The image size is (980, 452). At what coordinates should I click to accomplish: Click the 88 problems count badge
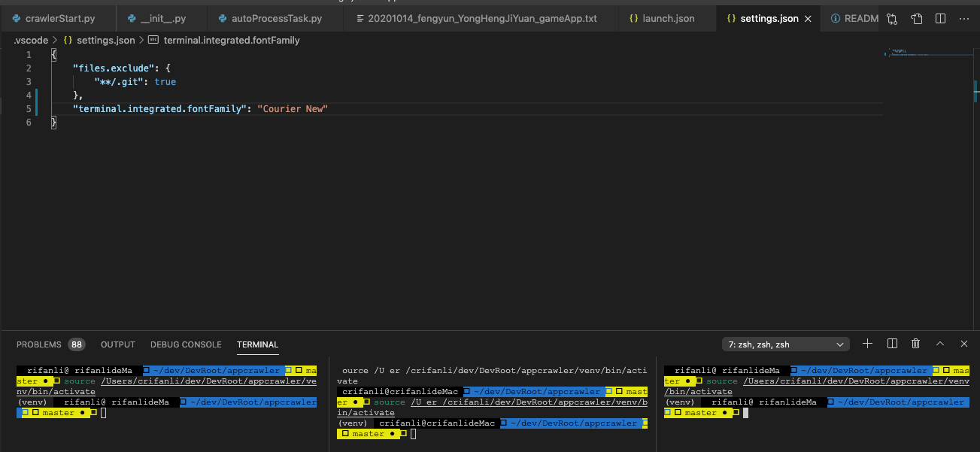point(77,344)
